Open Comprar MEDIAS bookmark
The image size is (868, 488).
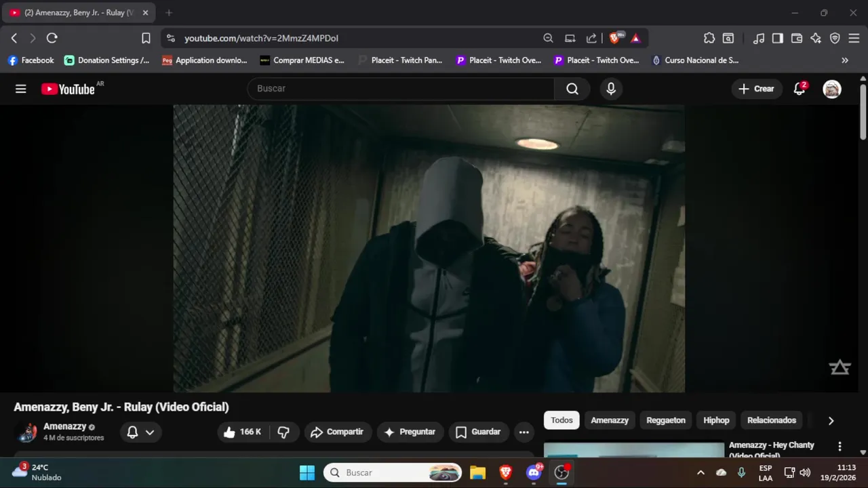point(302,60)
